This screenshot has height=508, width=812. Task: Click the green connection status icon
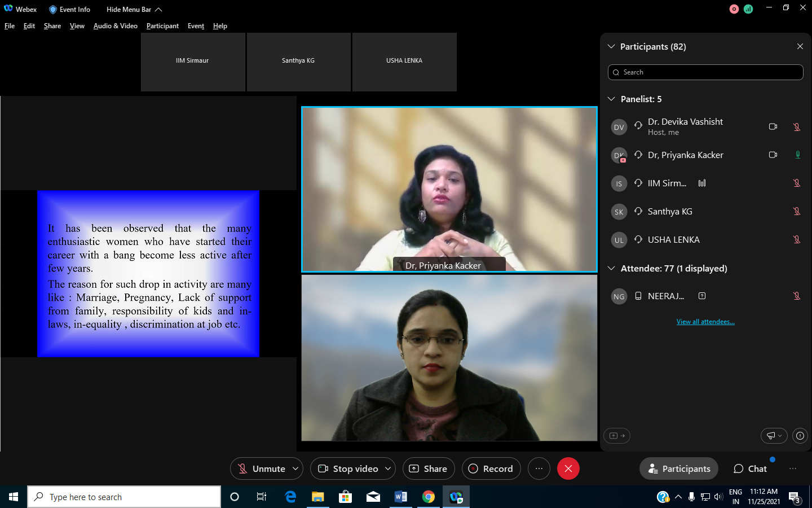(748, 9)
